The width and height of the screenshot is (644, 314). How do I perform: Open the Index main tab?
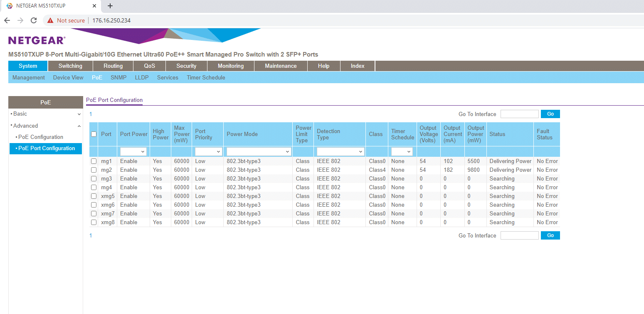point(358,66)
